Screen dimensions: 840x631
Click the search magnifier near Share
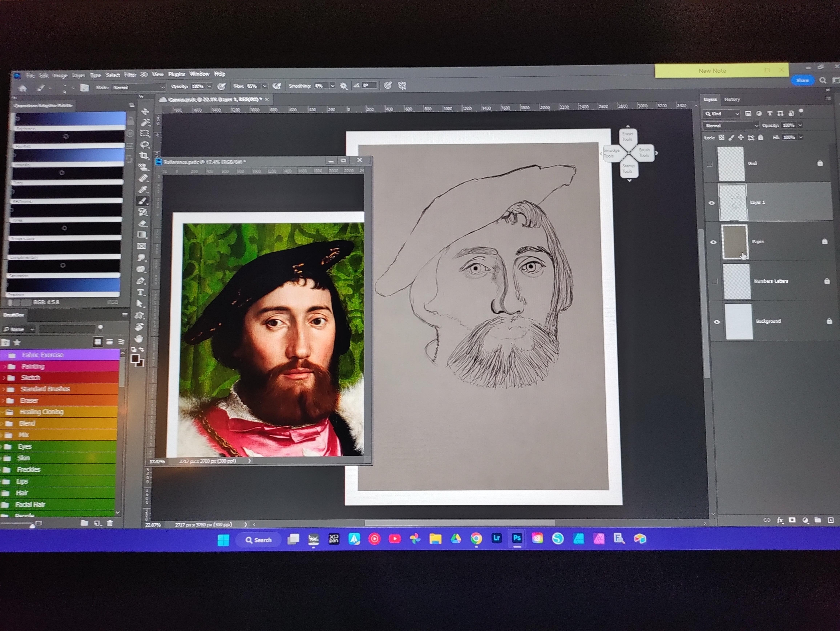coord(823,81)
